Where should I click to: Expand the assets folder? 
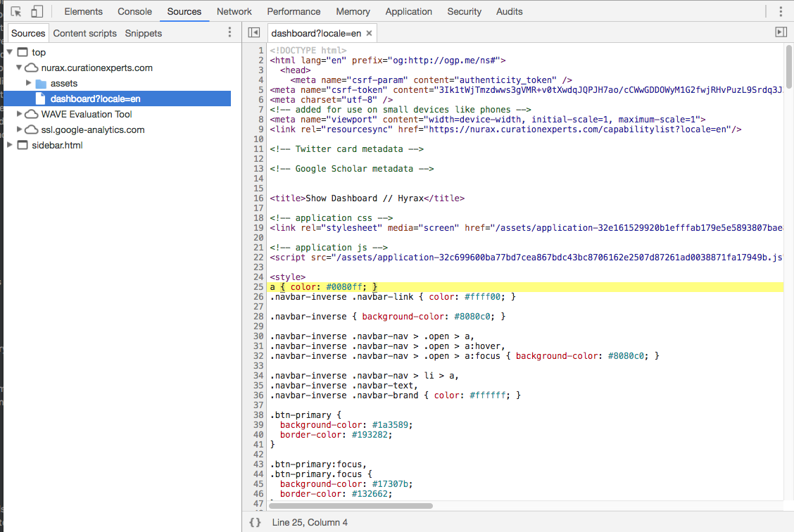[28, 82]
